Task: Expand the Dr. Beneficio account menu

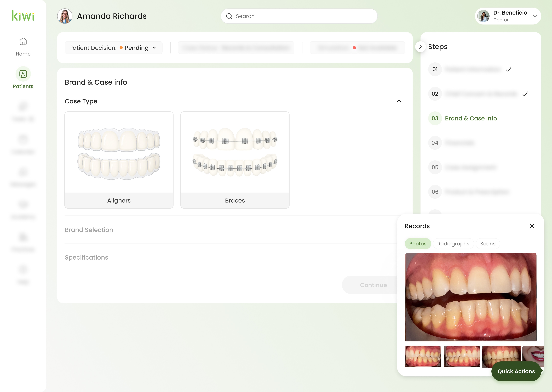Action: coord(535,16)
